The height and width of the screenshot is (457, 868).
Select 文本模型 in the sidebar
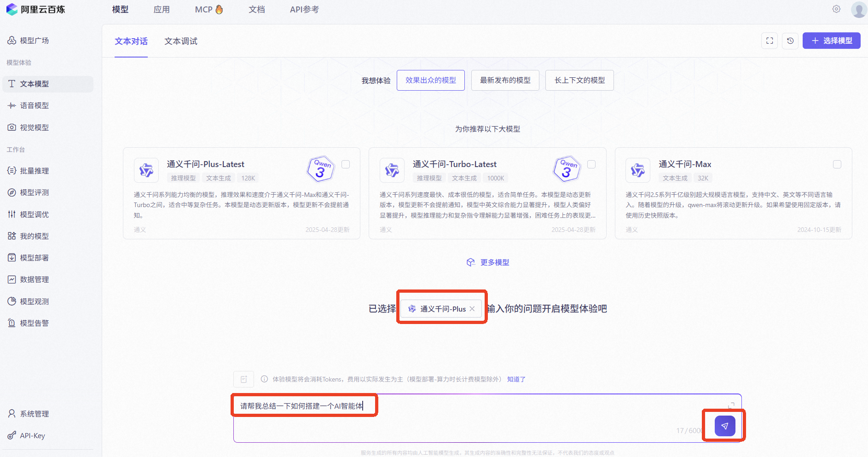pyautogui.click(x=48, y=84)
